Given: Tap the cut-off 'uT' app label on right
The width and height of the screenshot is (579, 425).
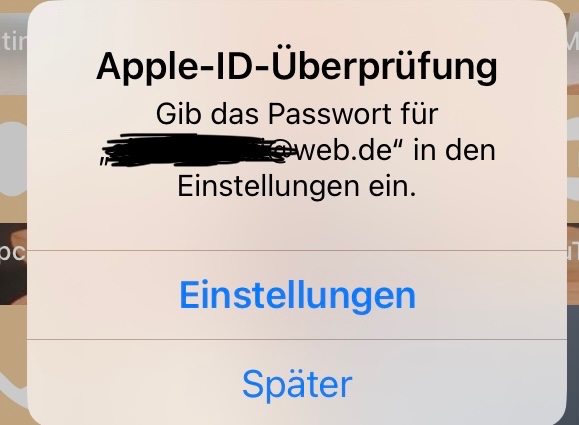Looking at the screenshot, I should (573, 252).
